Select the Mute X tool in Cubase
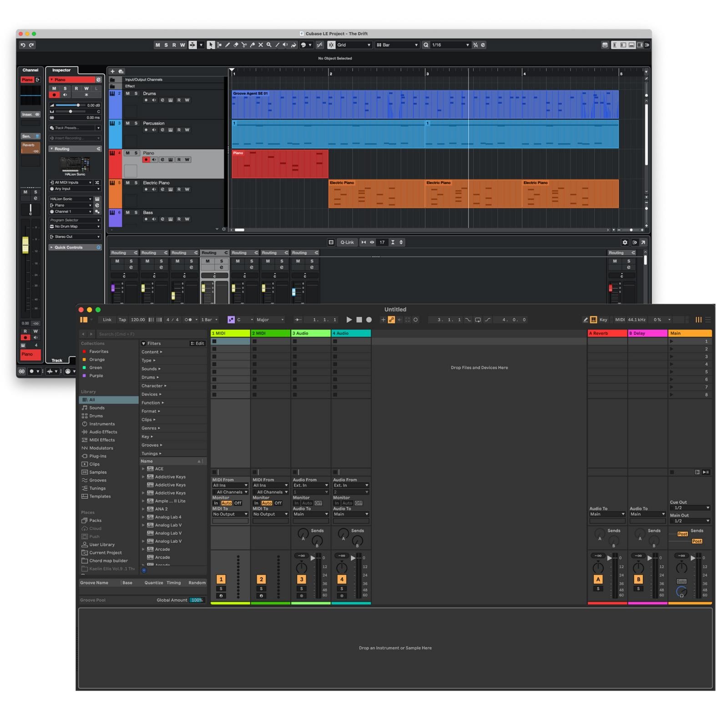 (x=261, y=45)
